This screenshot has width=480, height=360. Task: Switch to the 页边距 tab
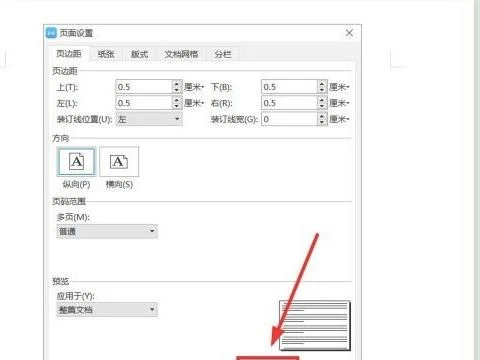tap(69, 54)
